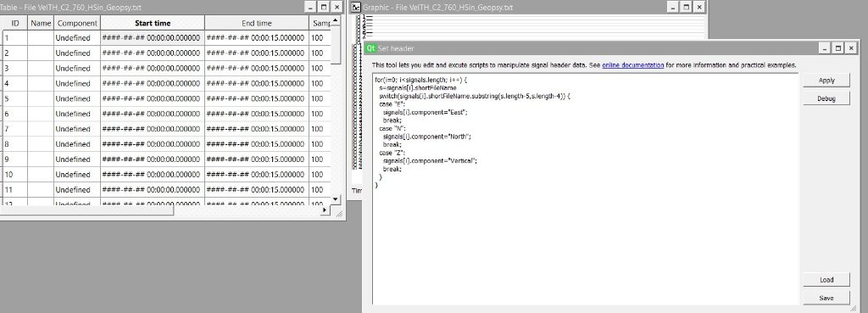Select row ID 6 in the table

click(15, 114)
